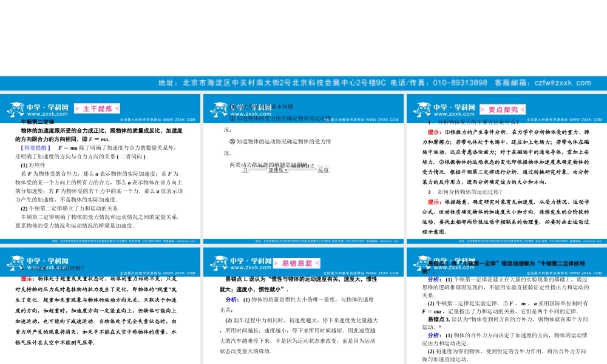Select the address text 北京市海淀区中关村南大街2号

[237, 83]
